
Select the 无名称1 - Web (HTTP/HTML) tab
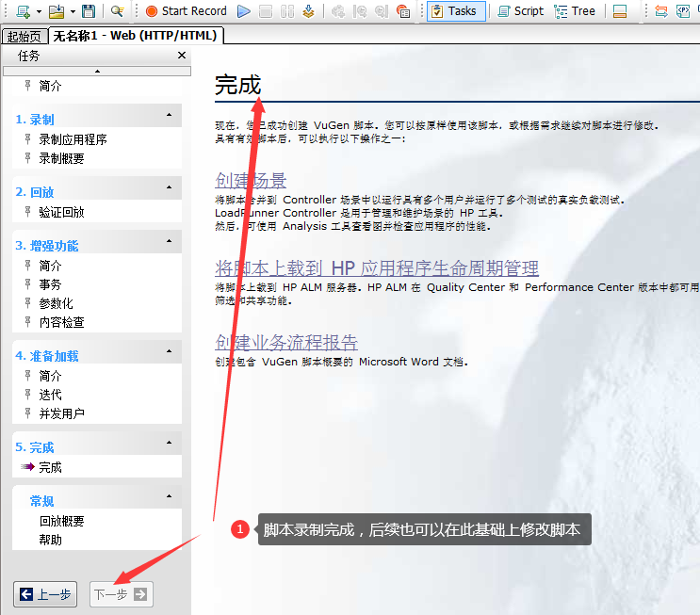coord(136,36)
